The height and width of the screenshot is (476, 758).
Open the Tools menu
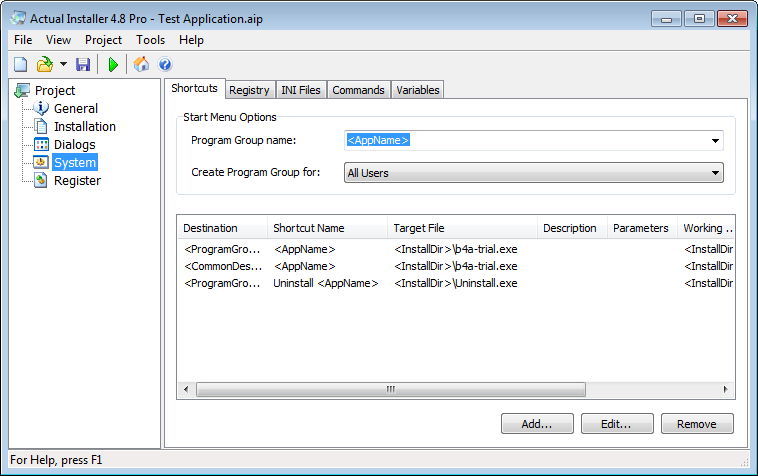tap(150, 40)
